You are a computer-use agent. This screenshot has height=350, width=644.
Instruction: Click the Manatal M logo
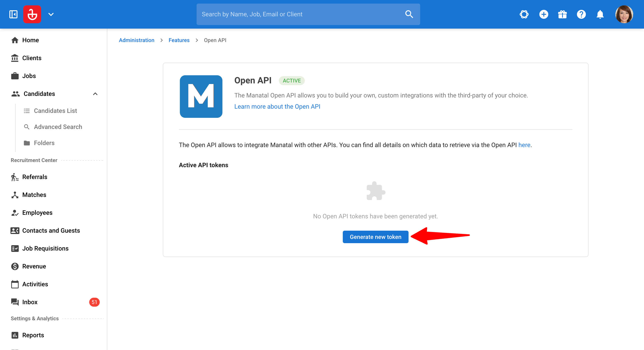click(201, 96)
